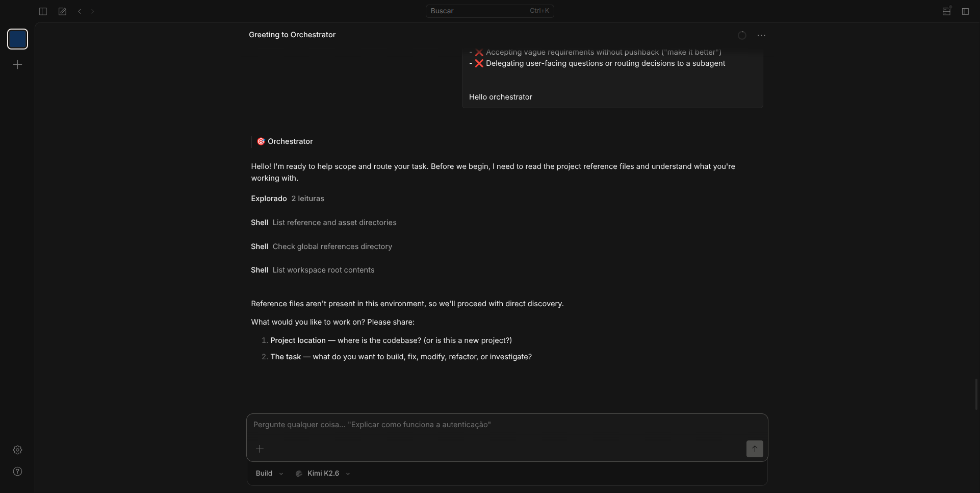Select the blue project tile in sidebar
Image resolution: width=980 pixels, height=493 pixels.
(x=17, y=39)
